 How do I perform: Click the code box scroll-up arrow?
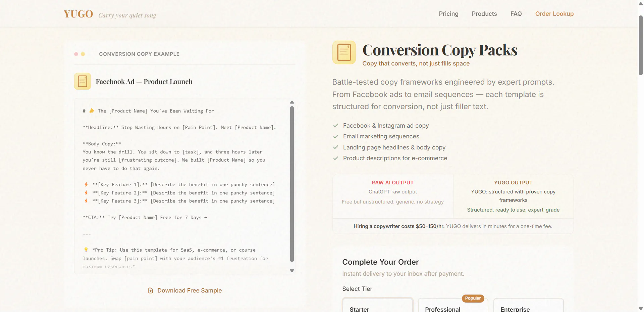click(292, 102)
